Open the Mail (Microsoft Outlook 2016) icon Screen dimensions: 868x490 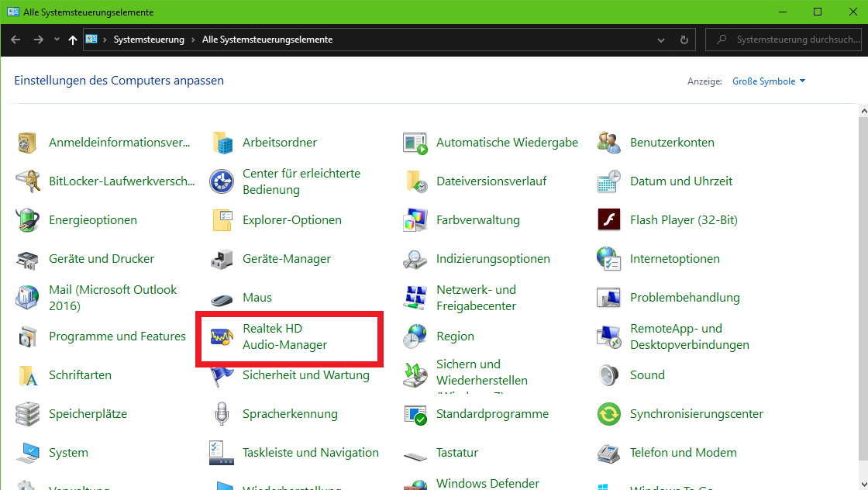(x=27, y=298)
